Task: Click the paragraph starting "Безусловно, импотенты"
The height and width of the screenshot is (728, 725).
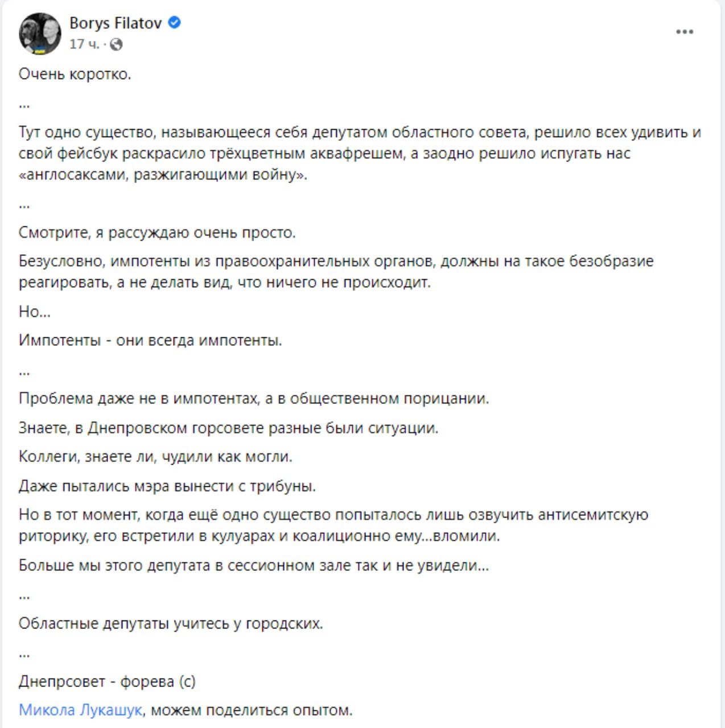Action: 336,271
